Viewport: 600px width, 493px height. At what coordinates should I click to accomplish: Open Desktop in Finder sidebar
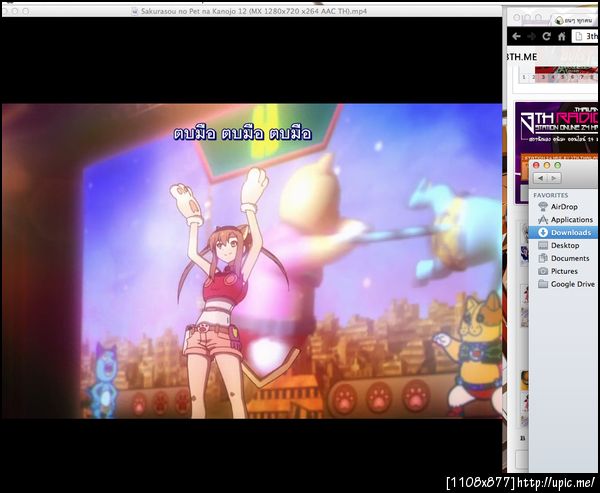coord(564,245)
